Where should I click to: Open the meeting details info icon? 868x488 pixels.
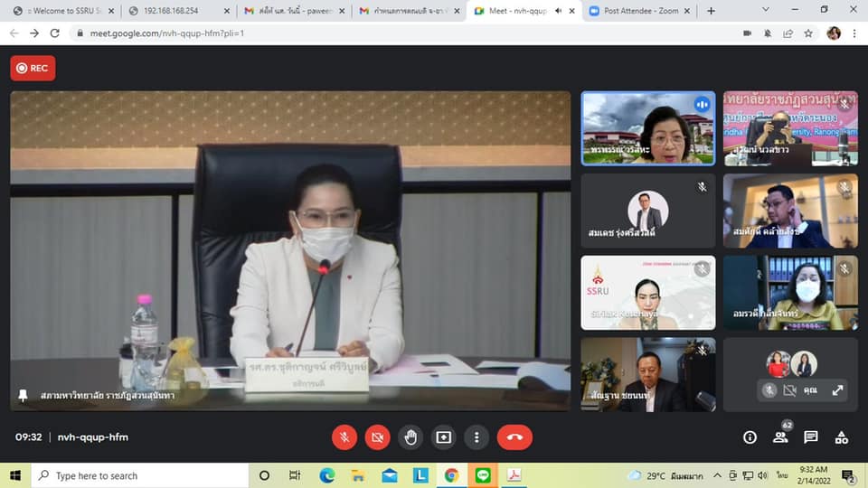[x=750, y=437]
